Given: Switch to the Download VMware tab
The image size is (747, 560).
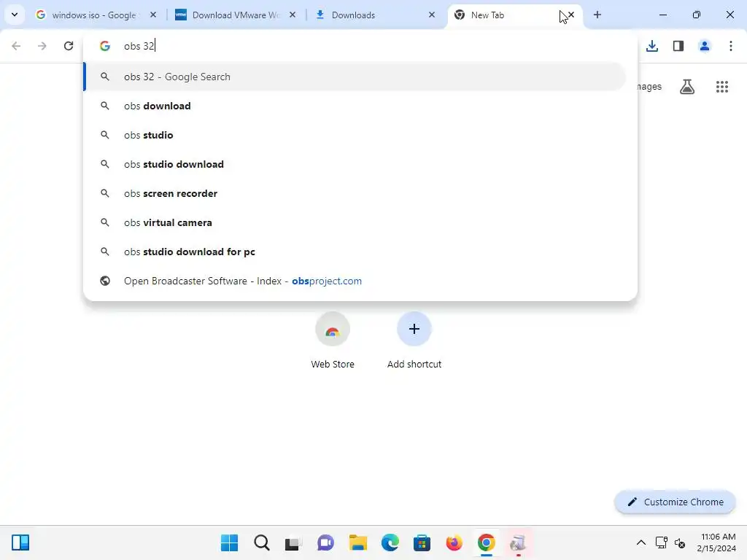Looking at the screenshot, I should point(236,15).
